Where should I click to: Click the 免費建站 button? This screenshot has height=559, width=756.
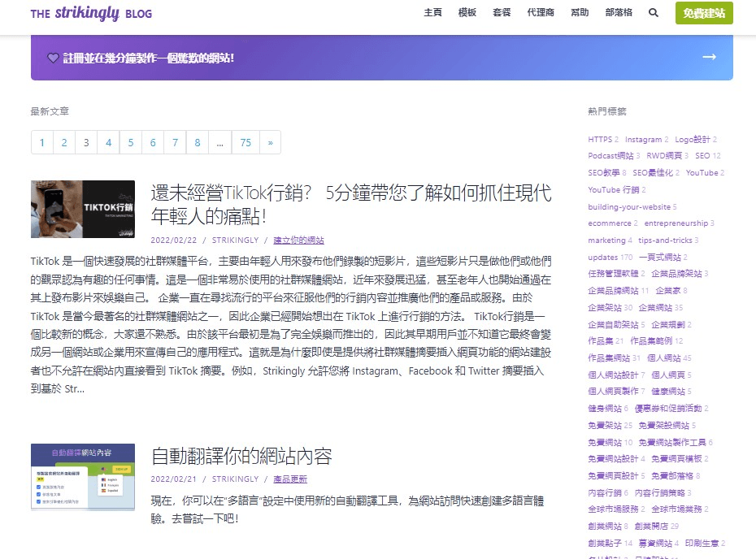tap(704, 13)
